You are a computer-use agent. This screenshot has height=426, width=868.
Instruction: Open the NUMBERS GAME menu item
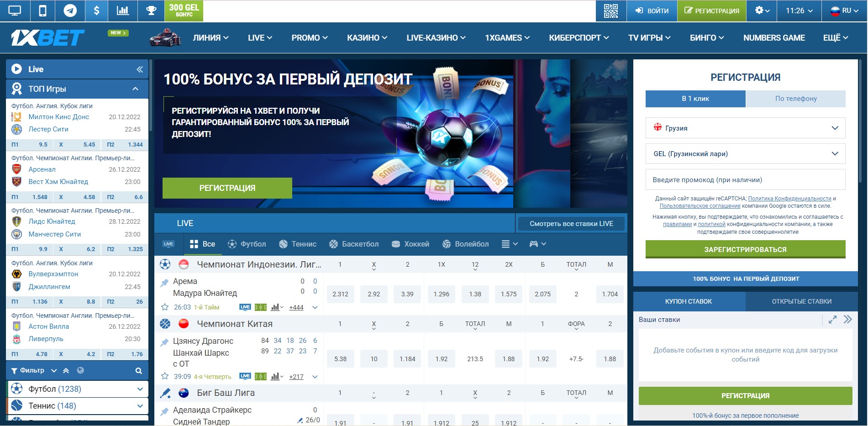774,38
